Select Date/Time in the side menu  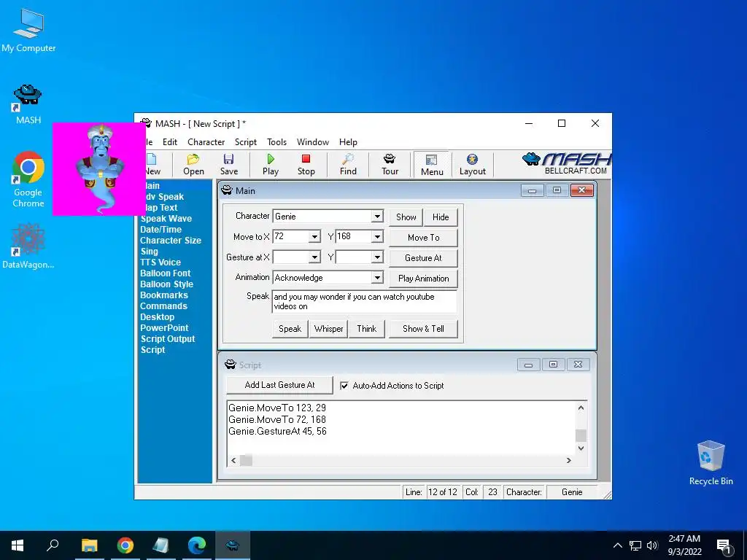[160, 230]
